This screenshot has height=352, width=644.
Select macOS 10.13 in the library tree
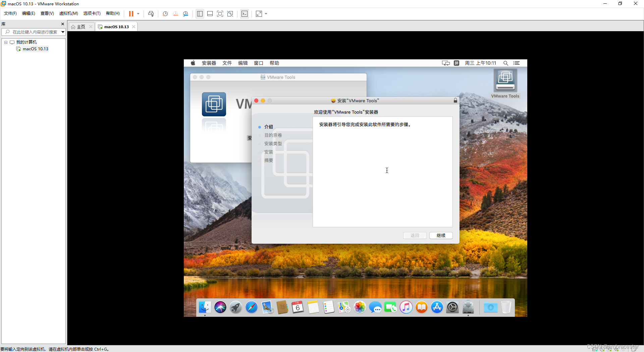coord(36,49)
